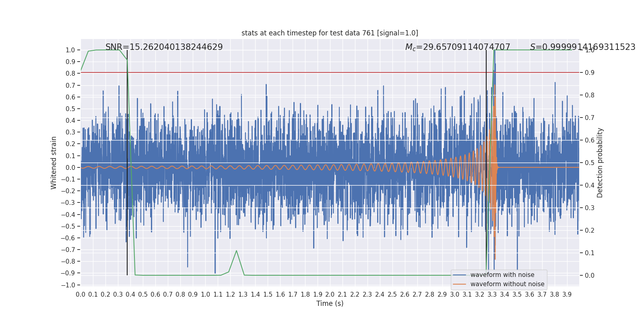644x322 pixels.
Task: Click the plot title mentioning test data 761
Action: 330,33
